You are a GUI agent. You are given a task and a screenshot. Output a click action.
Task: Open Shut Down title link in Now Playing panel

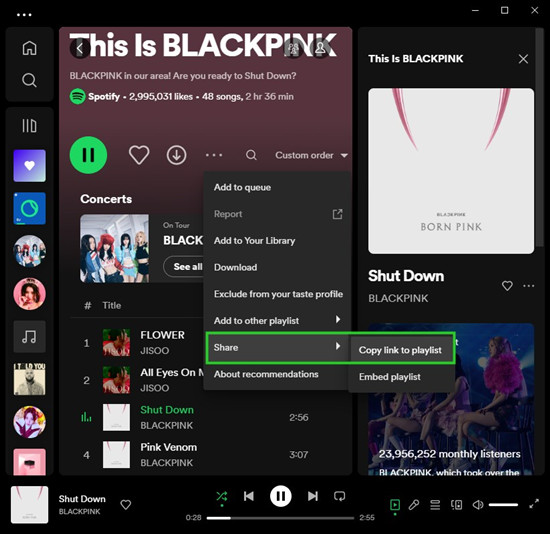(406, 276)
